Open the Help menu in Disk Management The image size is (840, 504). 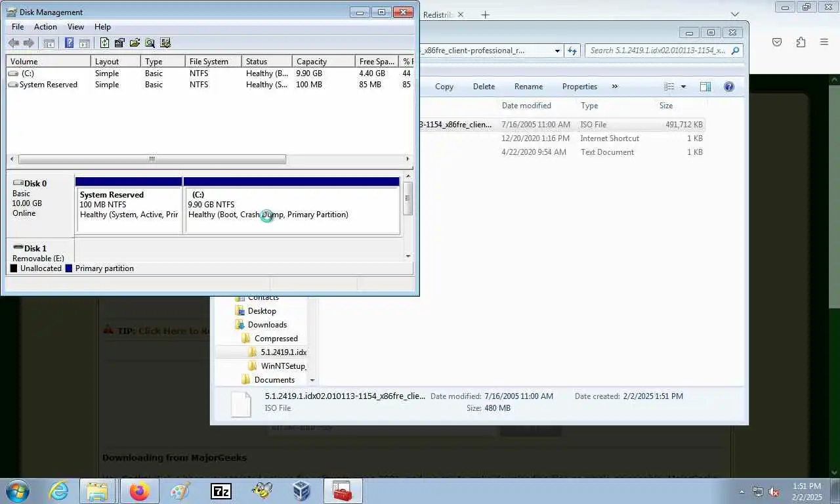pos(102,27)
